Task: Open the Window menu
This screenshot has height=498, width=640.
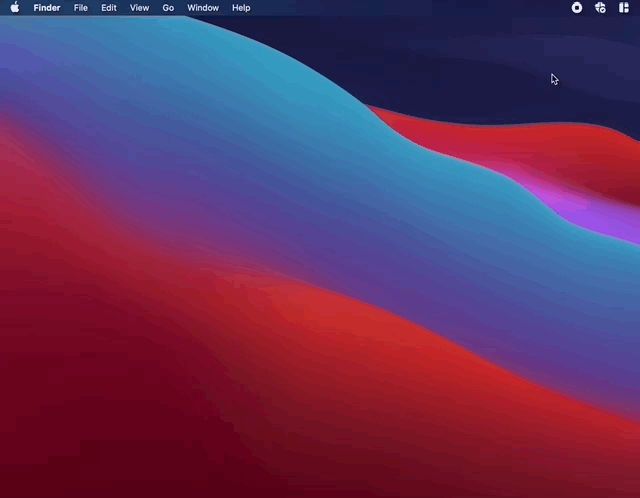Action: [x=203, y=8]
